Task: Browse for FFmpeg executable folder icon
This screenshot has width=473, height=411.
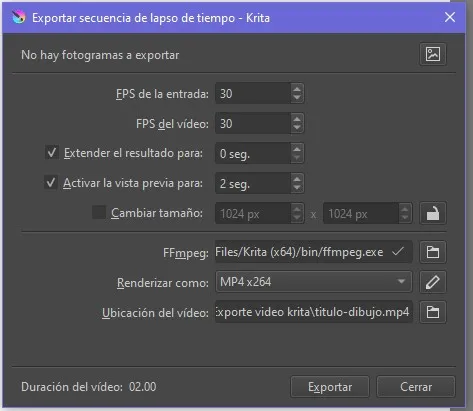Action: point(433,252)
